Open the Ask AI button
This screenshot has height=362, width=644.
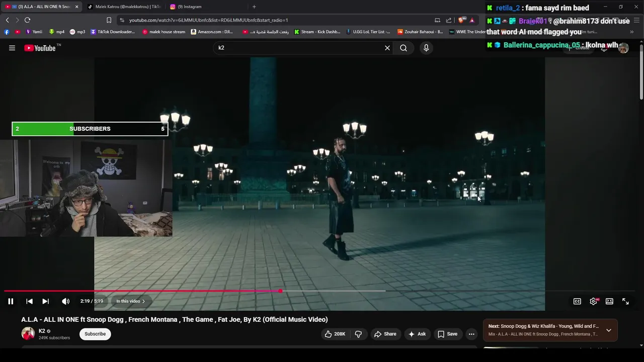pos(417,334)
